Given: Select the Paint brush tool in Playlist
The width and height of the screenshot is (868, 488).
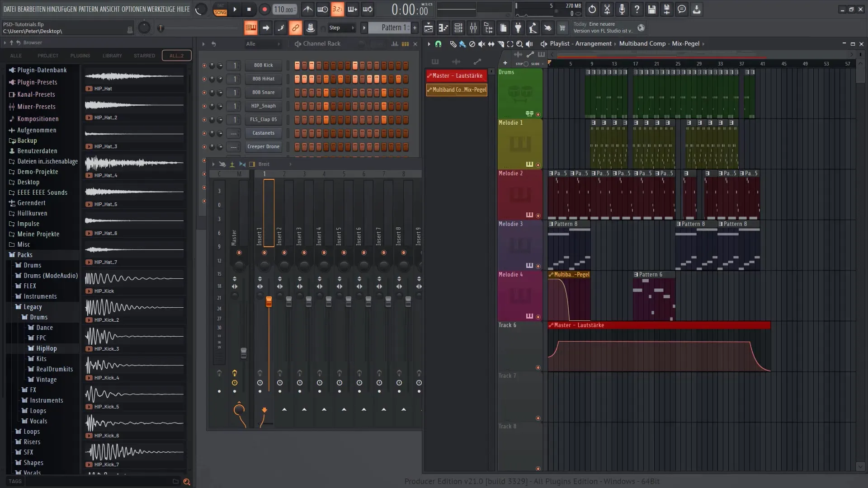Looking at the screenshot, I should point(462,44).
